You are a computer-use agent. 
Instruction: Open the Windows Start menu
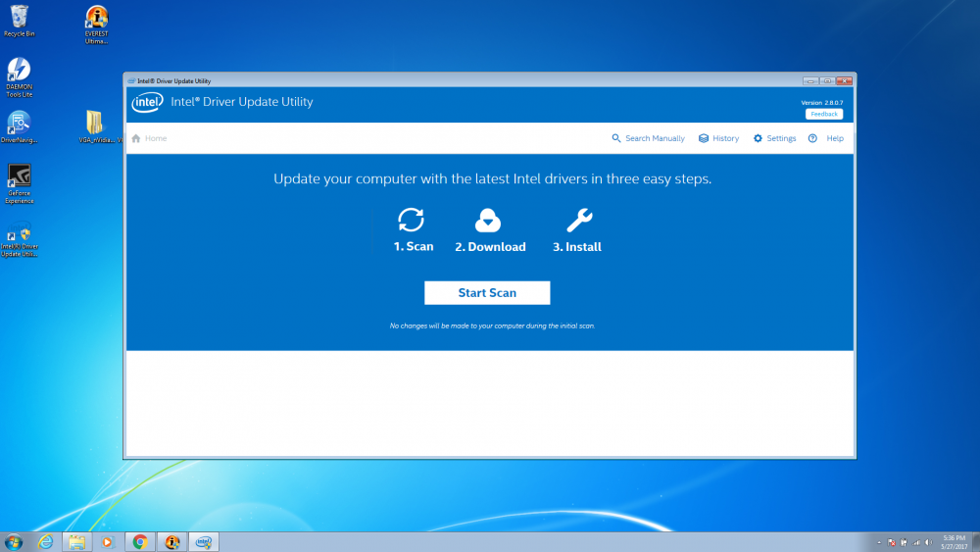click(x=14, y=542)
